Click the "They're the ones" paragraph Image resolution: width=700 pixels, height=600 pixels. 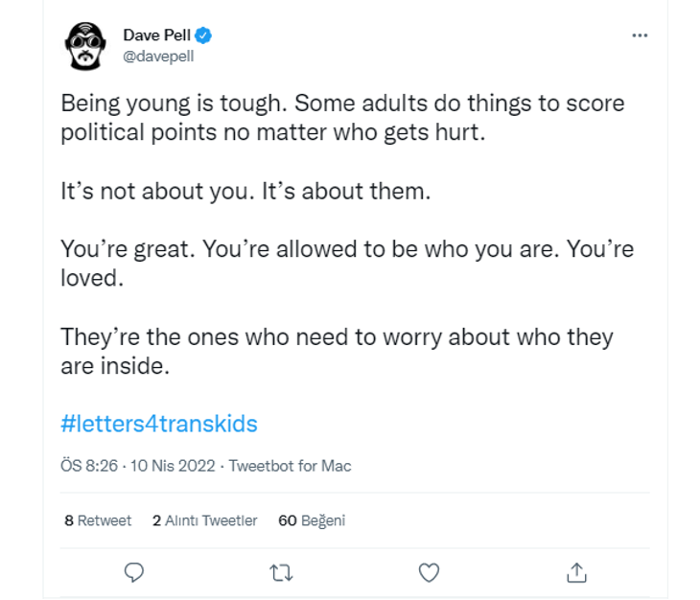(337, 351)
